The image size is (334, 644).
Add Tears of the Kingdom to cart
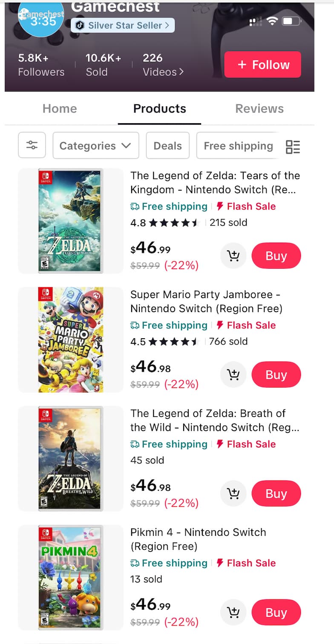pos(233,256)
